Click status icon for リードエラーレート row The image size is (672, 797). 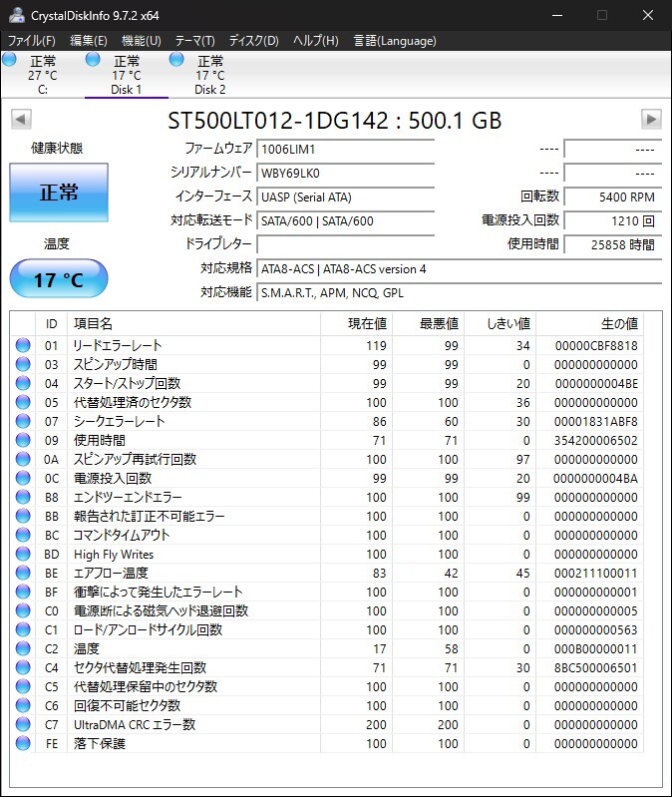click(x=23, y=345)
